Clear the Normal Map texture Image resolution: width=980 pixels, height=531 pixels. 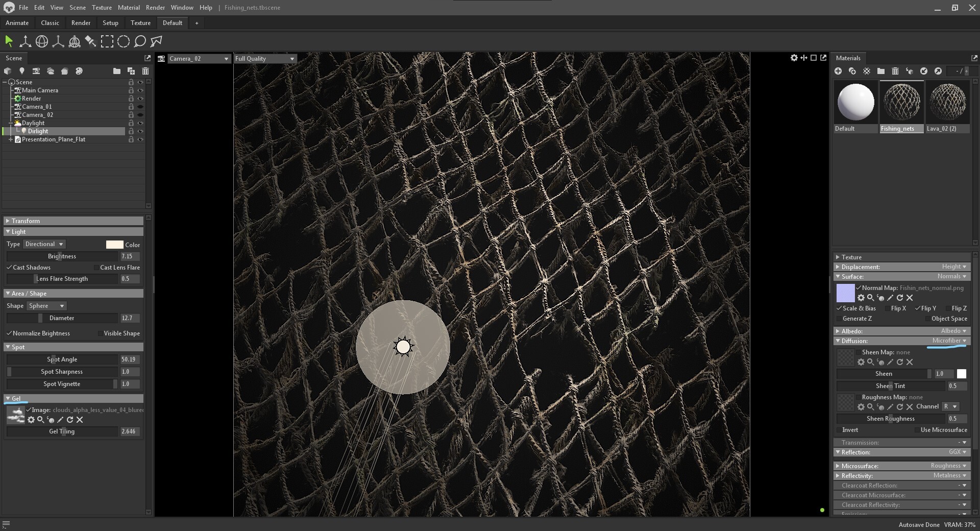(x=910, y=298)
